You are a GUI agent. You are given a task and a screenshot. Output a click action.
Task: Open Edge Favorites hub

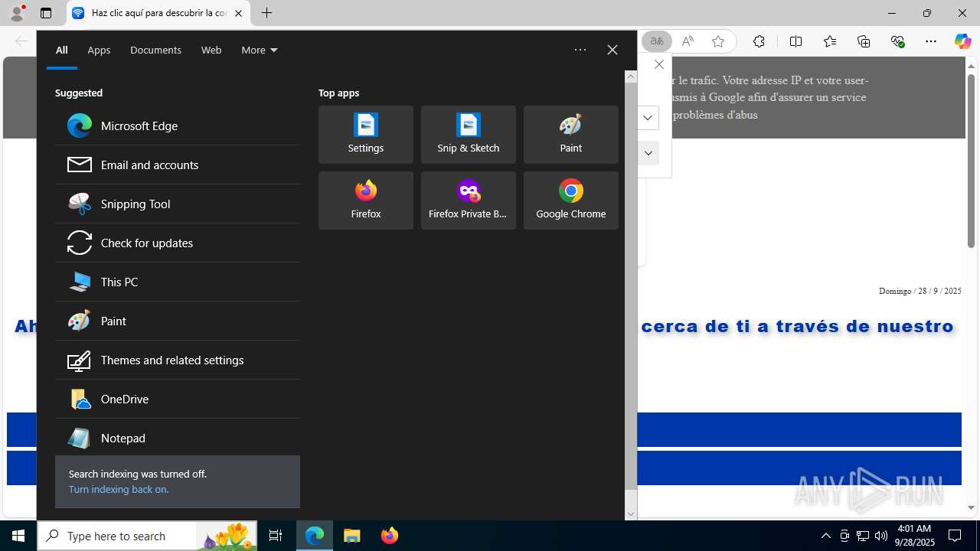click(x=830, y=41)
